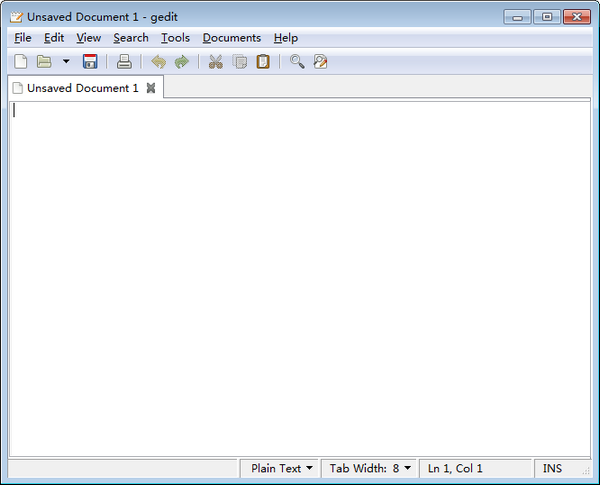Paste using the clipboard icon
This screenshot has width=600, height=485.
click(x=263, y=62)
